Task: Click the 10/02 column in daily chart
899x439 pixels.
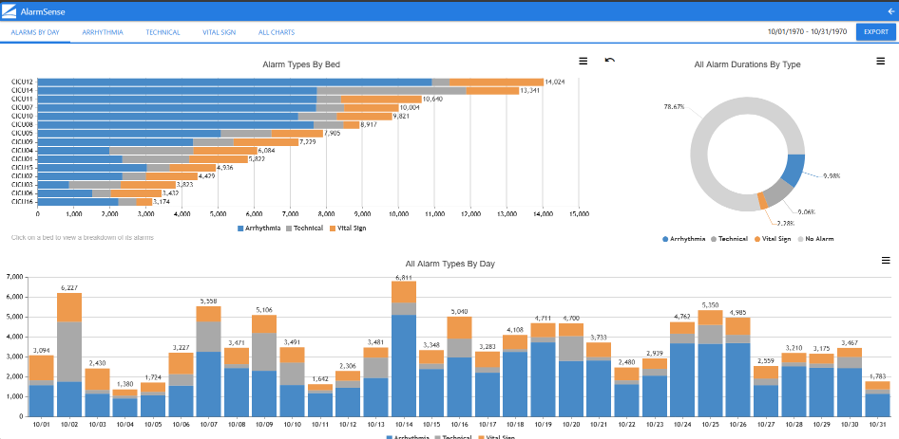Action: 69,355
